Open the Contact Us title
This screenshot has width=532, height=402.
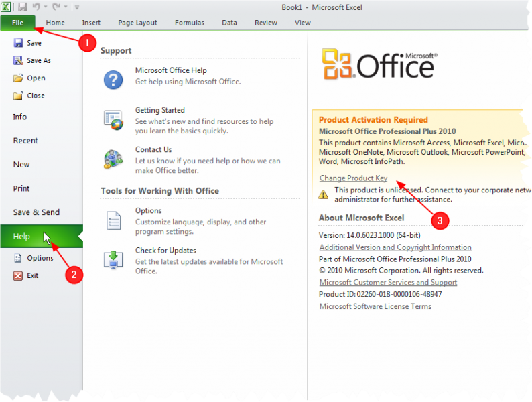click(x=153, y=149)
